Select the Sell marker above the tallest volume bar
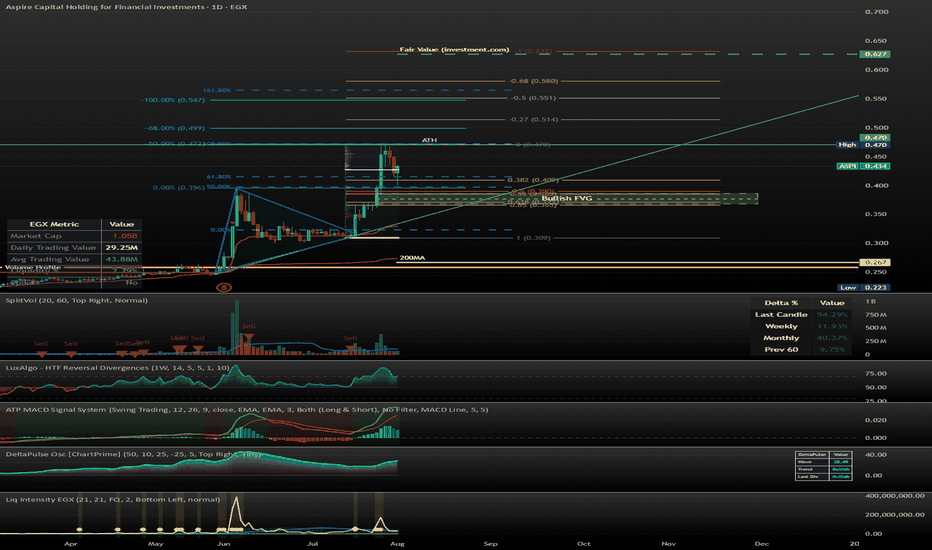The image size is (932, 550). tap(248, 326)
